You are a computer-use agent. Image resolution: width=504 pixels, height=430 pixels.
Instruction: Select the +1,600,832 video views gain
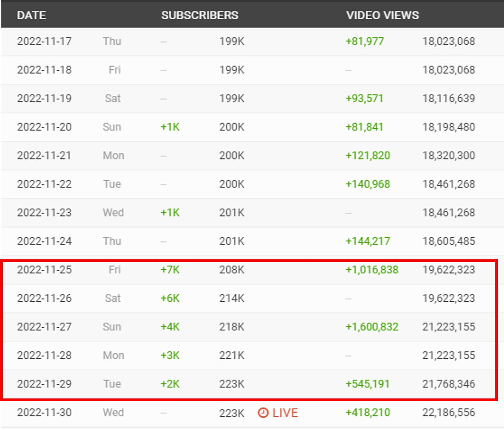coord(372,327)
